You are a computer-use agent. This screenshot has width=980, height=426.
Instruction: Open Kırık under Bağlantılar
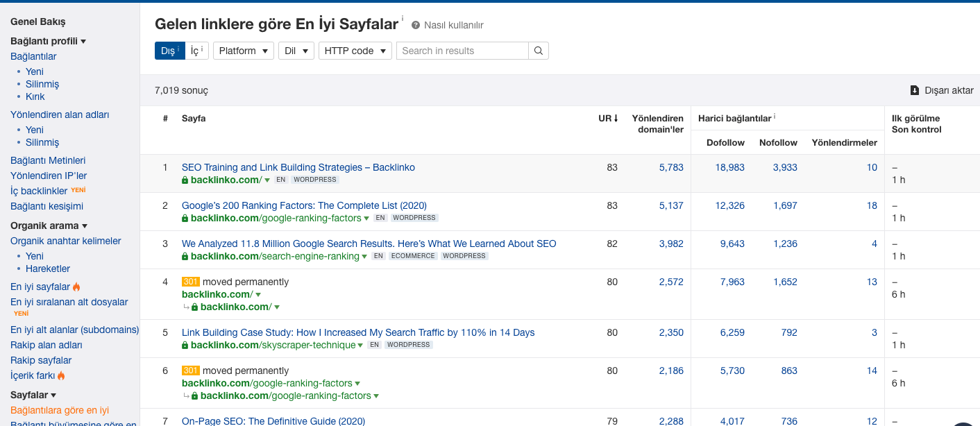pyautogui.click(x=35, y=96)
